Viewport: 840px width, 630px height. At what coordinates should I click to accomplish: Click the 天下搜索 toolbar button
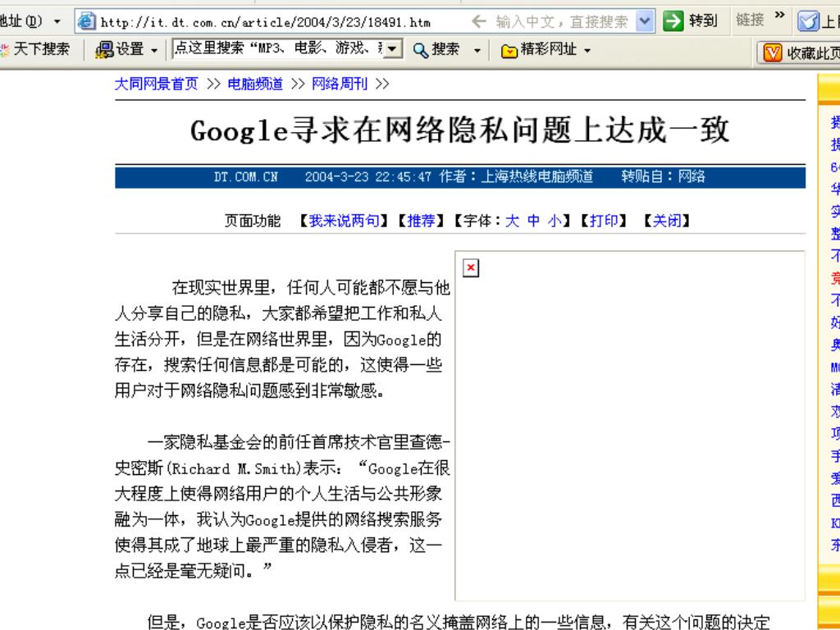tap(35, 50)
